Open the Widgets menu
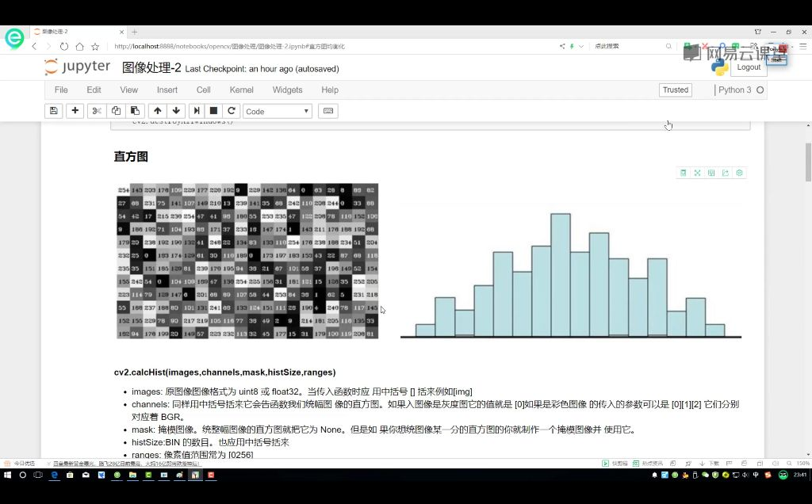812x504 pixels. (287, 90)
